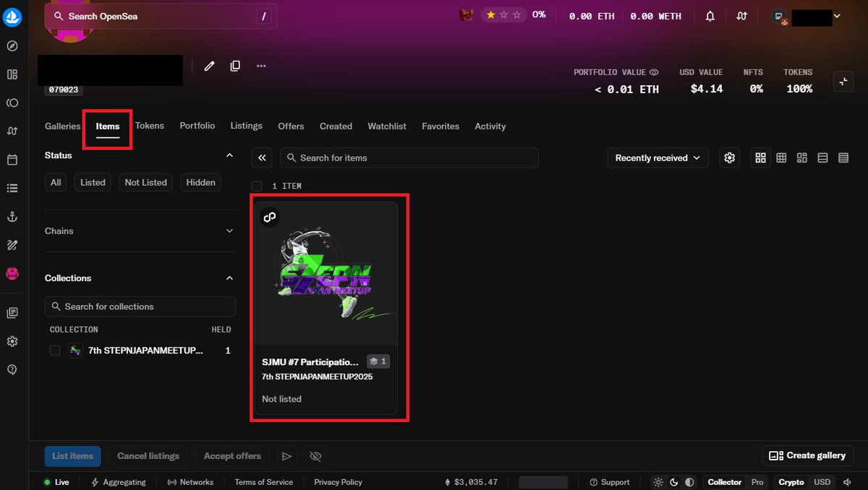This screenshot has height=490, width=868.
Task: Open the Created tab
Action: (x=336, y=126)
